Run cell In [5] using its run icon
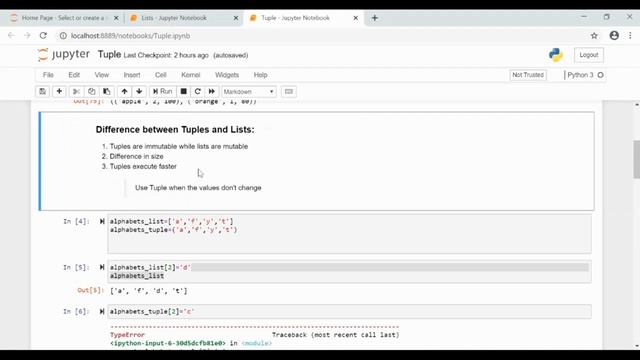The image size is (640, 360). [x=102, y=267]
